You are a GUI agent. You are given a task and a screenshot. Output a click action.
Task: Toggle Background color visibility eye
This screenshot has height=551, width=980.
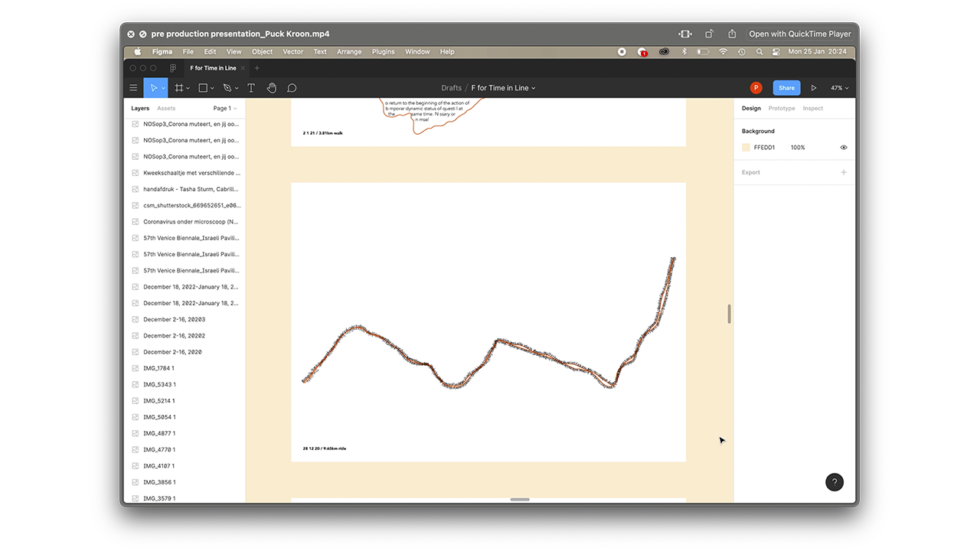click(x=844, y=148)
